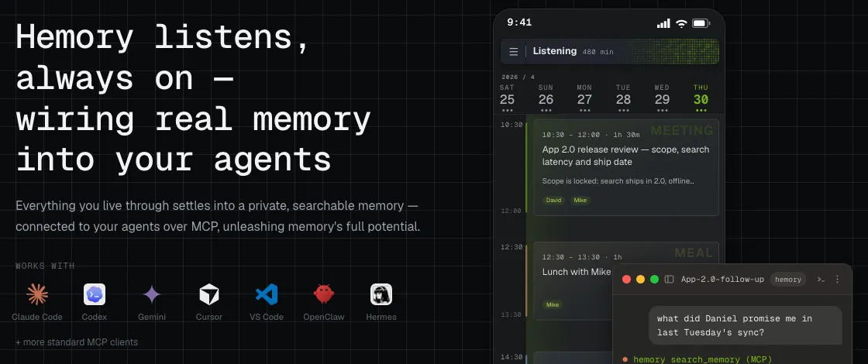Open the Lunch with Mike meal card
The image size is (868, 364).
[573, 281]
